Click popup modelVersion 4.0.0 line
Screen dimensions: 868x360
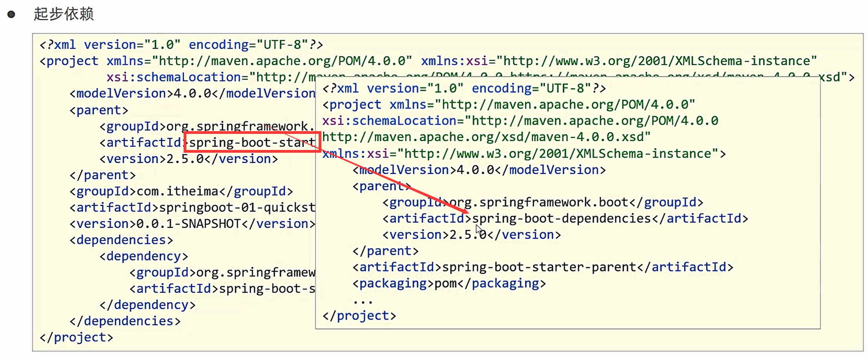tap(479, 170)
